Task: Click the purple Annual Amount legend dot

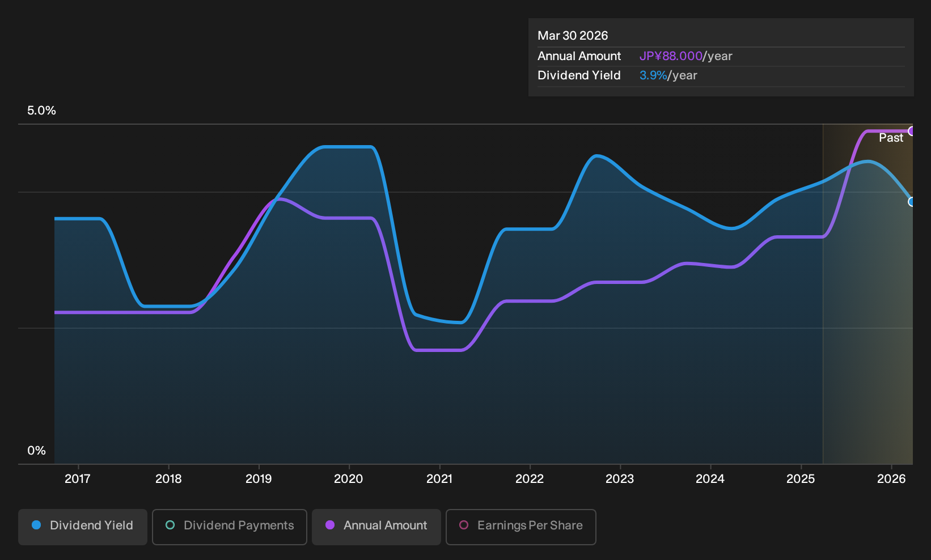Action: [330, 525]
